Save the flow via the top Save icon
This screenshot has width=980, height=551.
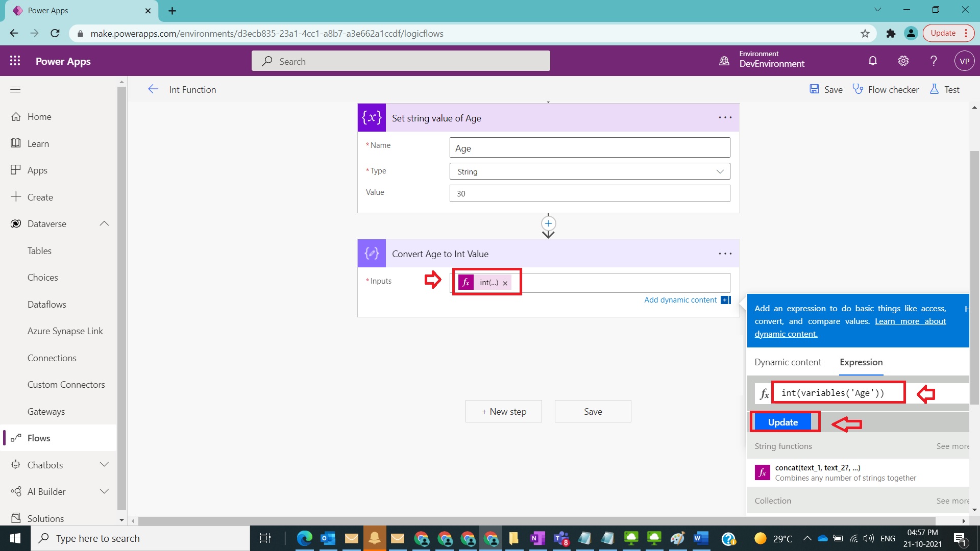(825, 89)
